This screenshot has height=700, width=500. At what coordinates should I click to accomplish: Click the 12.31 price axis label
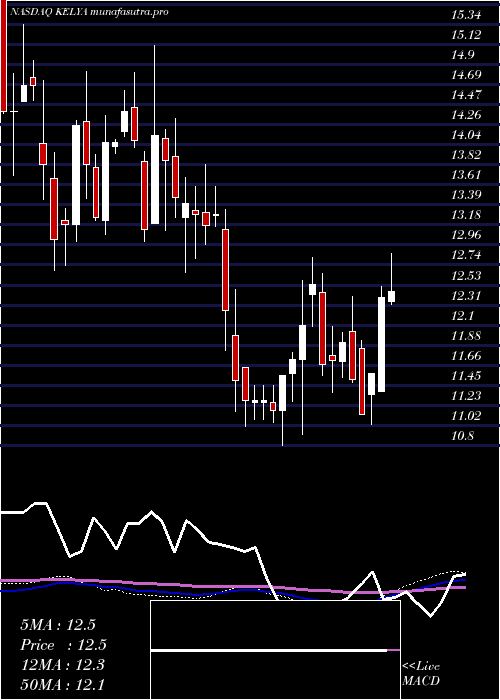466,296
